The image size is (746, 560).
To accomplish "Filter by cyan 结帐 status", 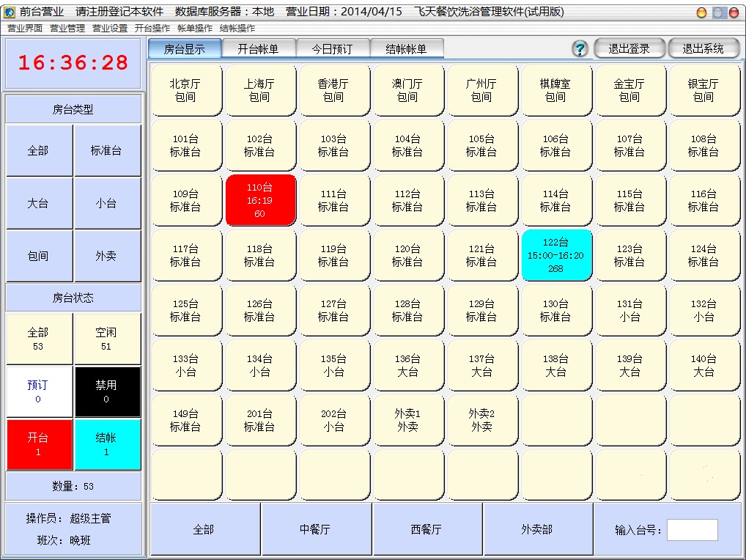I will pos(106,444).
